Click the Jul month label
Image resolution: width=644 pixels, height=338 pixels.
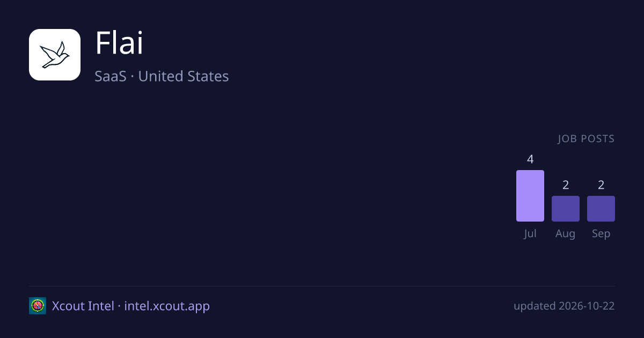530,234
